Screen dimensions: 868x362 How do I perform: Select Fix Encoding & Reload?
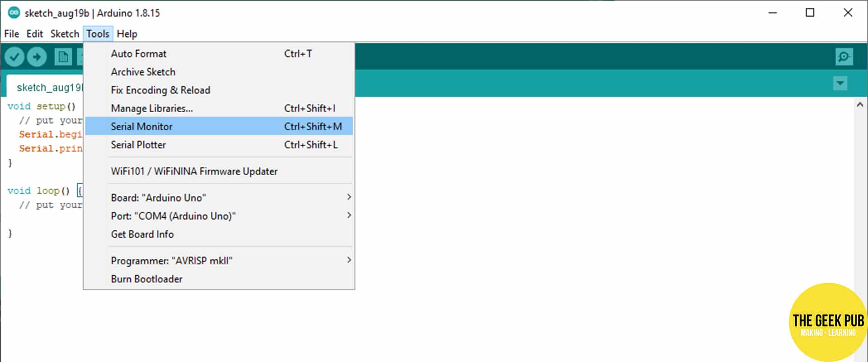pyautogui.click(x=219, y=90)
